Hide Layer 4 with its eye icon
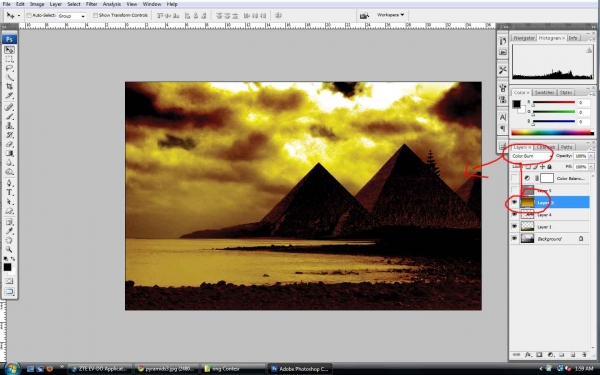 point(514,215)
